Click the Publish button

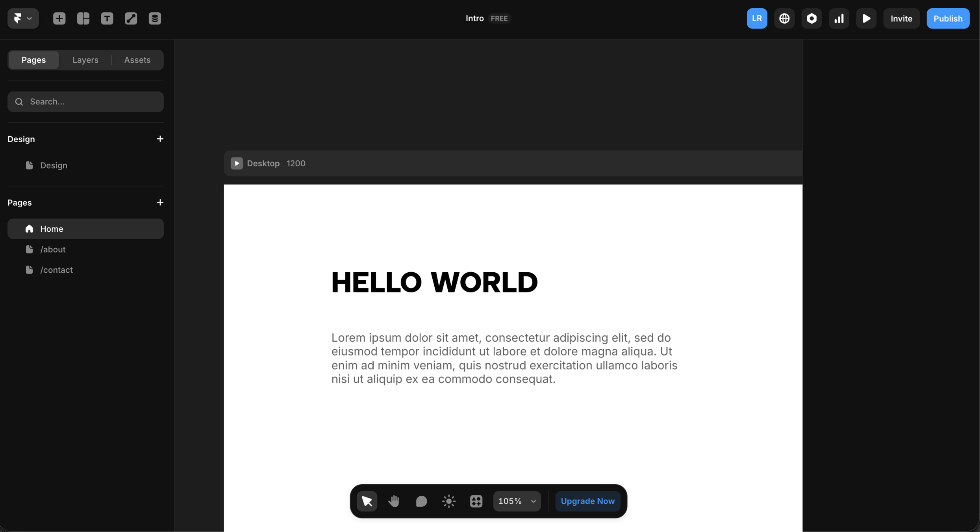pos(948,19)
